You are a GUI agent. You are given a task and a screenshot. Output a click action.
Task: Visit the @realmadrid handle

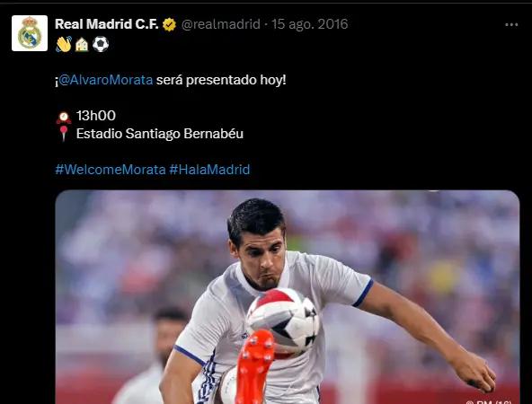coord(221,24)
